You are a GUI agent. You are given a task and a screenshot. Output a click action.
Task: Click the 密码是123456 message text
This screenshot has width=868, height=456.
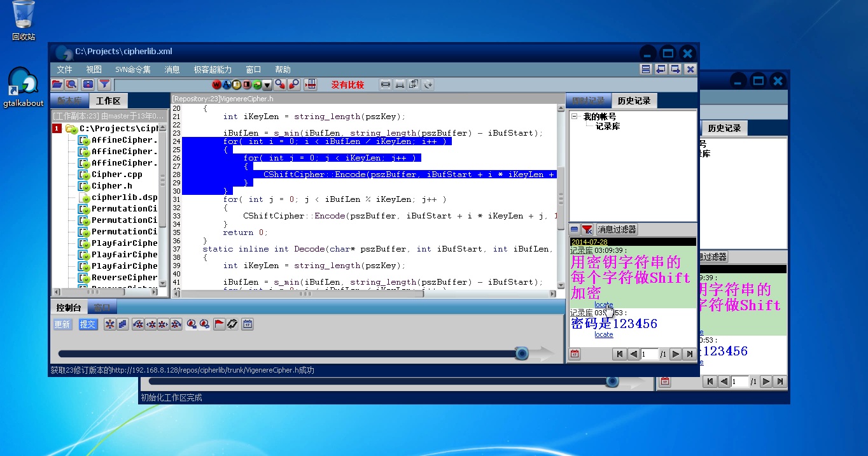pyautogui.click(x=613, y=324)
